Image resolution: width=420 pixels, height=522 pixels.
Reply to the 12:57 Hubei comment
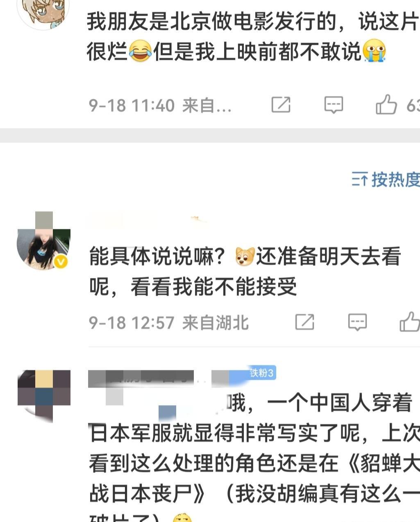357,322
